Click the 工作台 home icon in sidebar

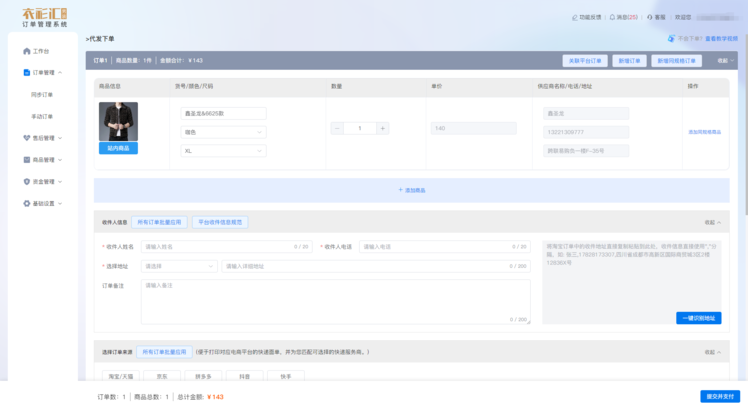pos(27,51)
